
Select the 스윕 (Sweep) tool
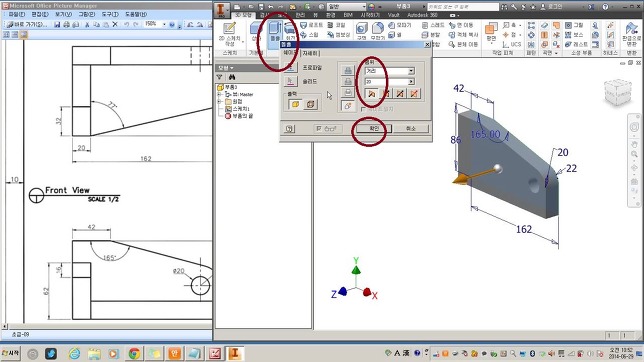coord(309,35)
